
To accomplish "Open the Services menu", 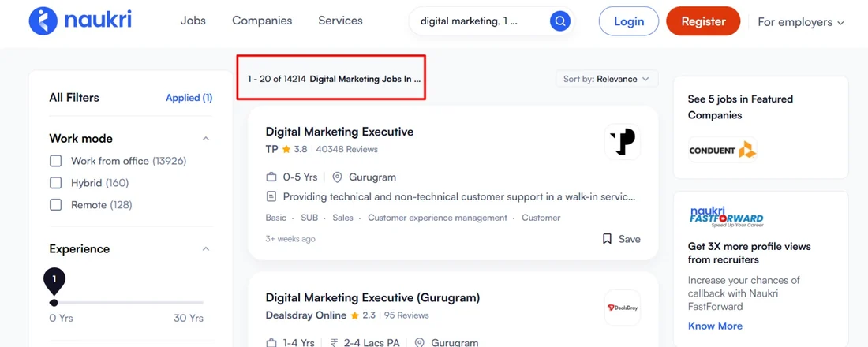I will pos(340,21).
